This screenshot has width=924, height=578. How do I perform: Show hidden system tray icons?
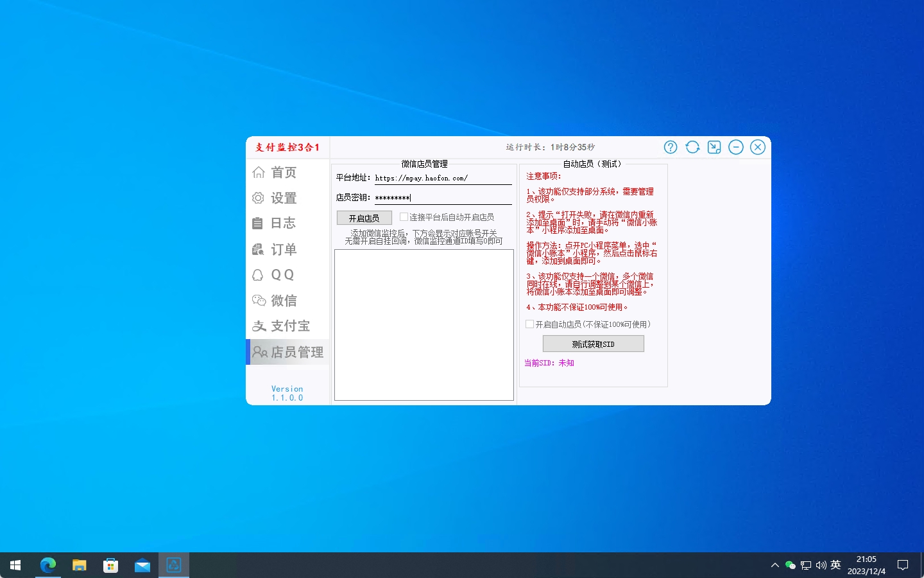click(774, 565)
